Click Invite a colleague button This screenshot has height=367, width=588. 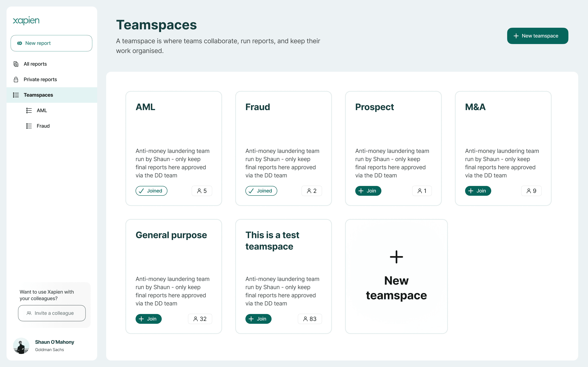[52, 313]
